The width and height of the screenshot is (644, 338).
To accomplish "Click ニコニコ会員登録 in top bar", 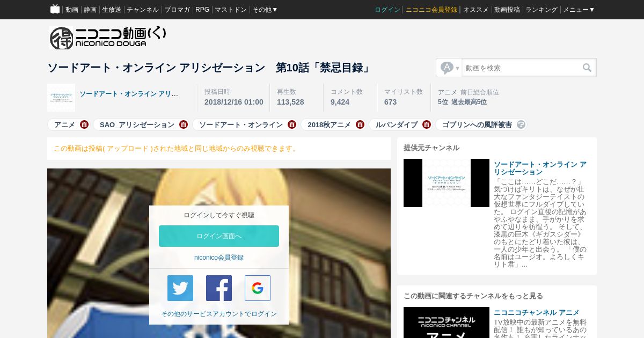I will pyautogui.click(x=431, y=10).
